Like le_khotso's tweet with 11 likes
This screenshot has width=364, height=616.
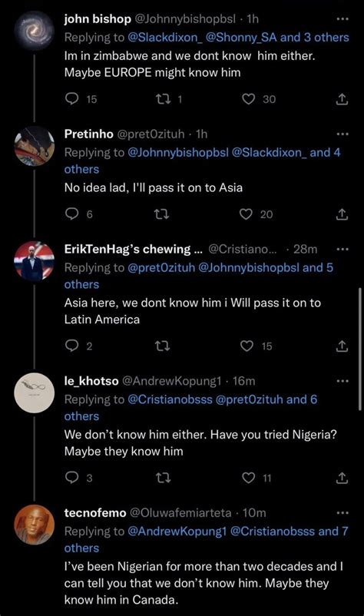point(249,478)
